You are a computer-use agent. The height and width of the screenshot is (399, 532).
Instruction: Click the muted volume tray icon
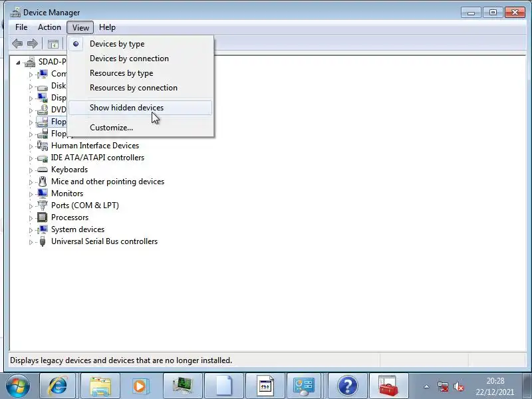[x=458, y=386]
